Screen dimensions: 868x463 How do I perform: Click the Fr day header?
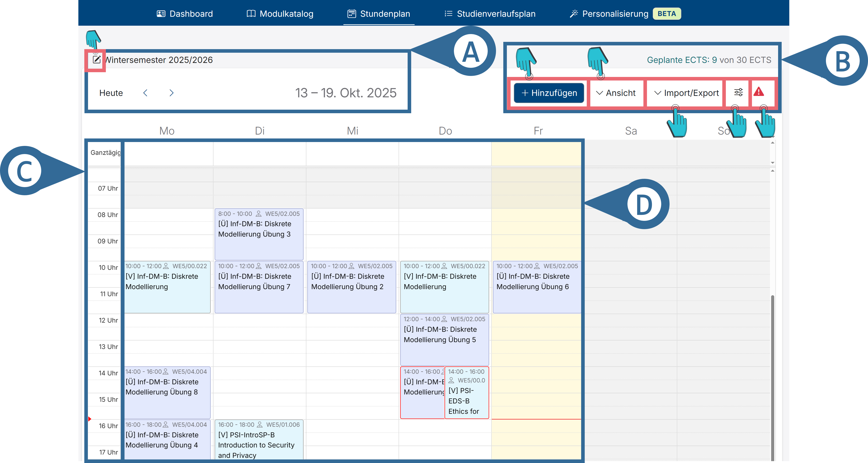(x=538, y=131)
